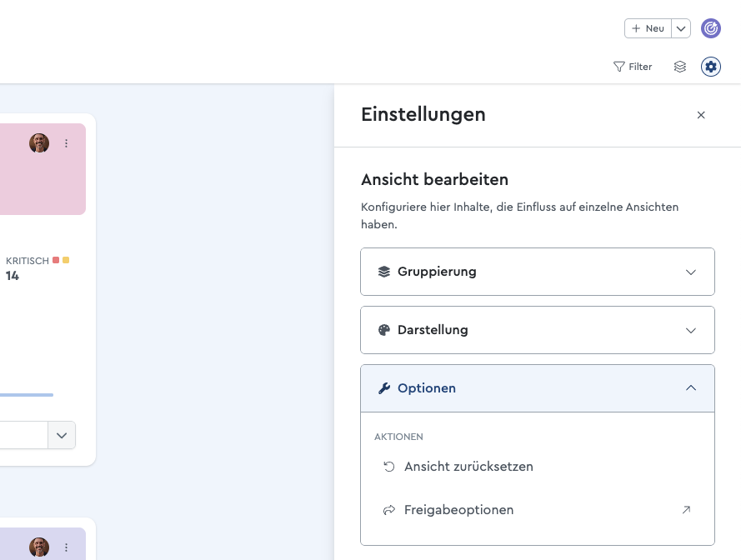Expand the Gruppierung section
Image resolution: width=741 pixels, height=560 pixels.
538,272
